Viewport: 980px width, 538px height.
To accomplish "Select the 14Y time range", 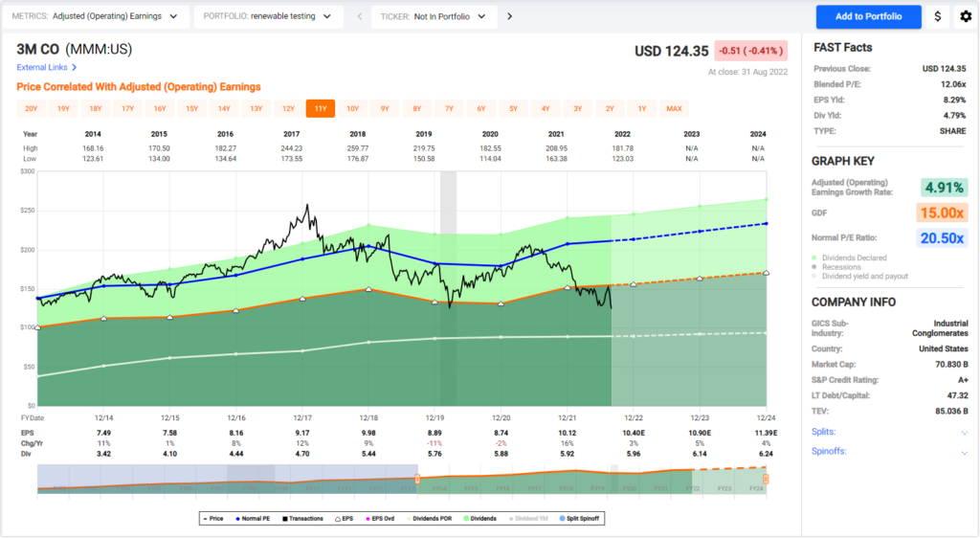I will pyautogui.click(x=224, y=109).
